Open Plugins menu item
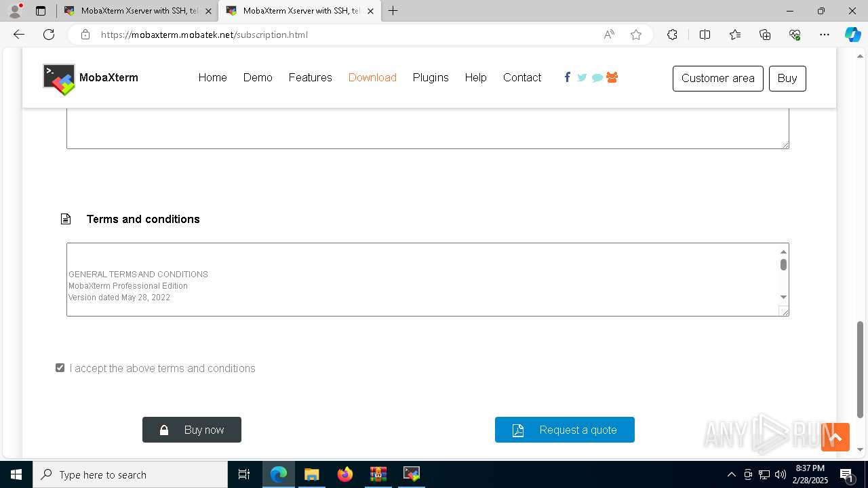 pyautogui.click(x=431, y=78)
